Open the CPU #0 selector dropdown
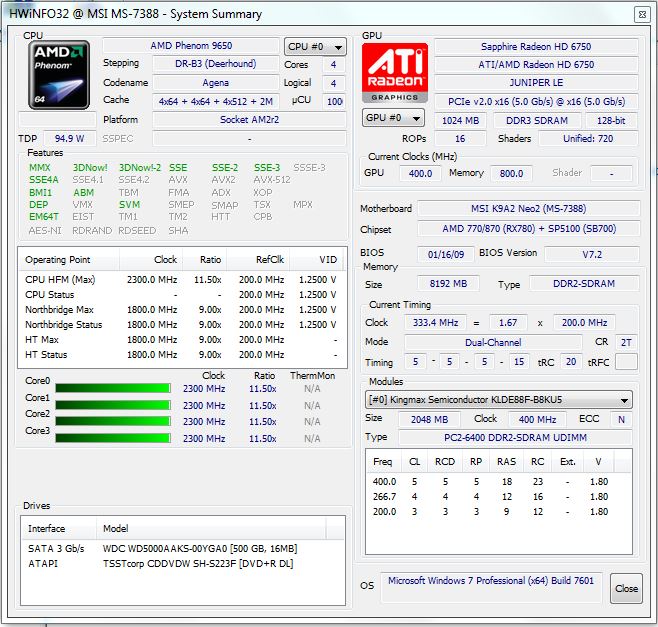This screenshot has width=658, height=627. 315,47
